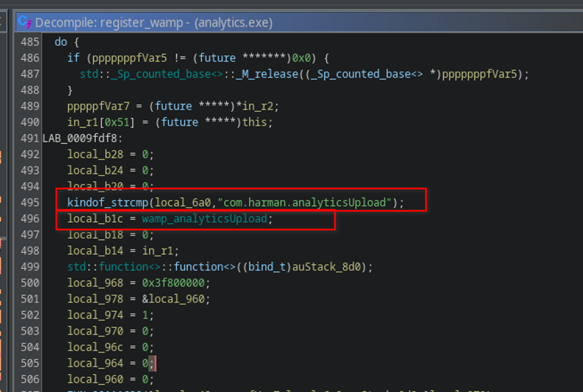Select the in_r2 variable on line 489
This screenshot has height=392, width=583.
pyautogui.click(x=257, y=106)
